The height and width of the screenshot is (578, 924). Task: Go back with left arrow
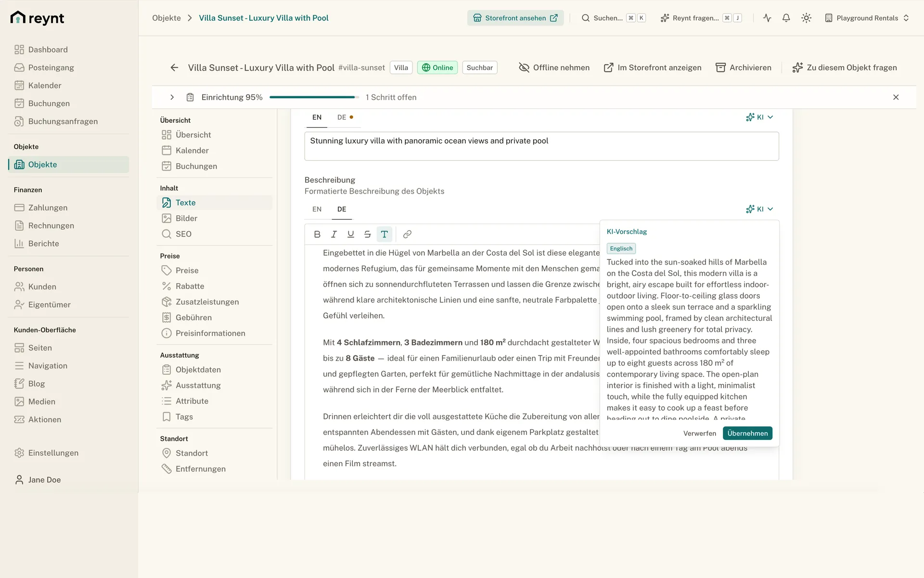[x=174, y=67]
